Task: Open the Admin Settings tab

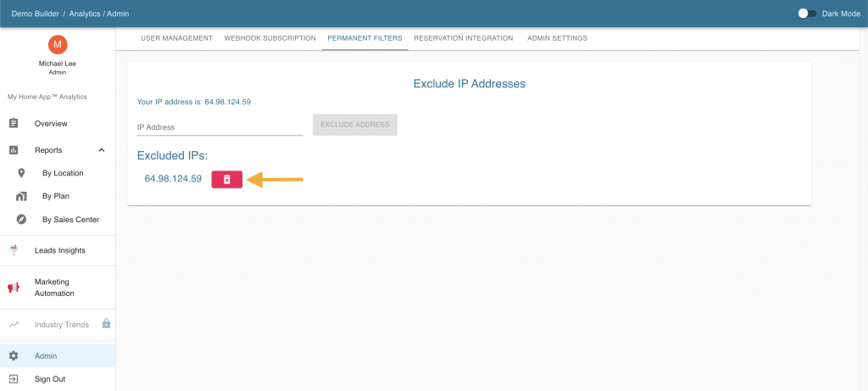Action: [558, 38]
